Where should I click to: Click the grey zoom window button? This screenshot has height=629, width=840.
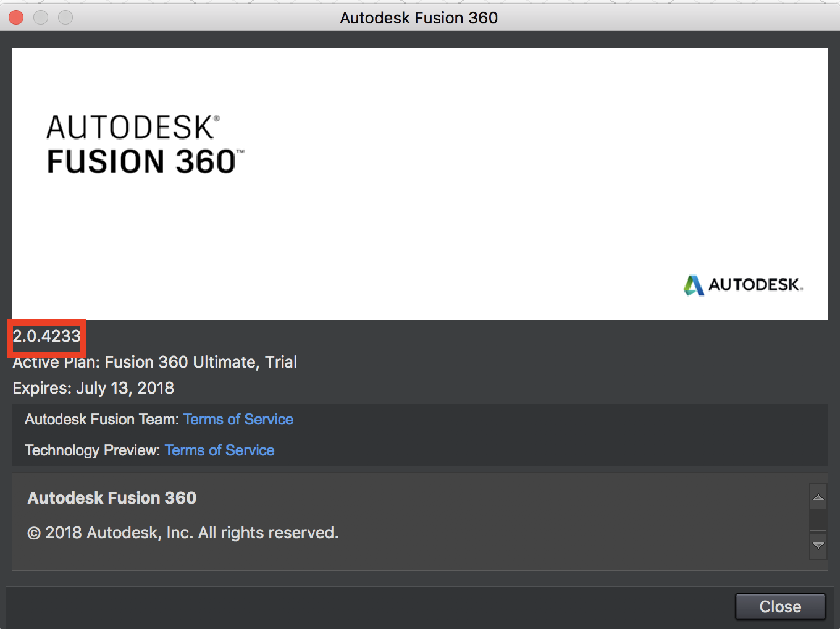tap(65, 17)
